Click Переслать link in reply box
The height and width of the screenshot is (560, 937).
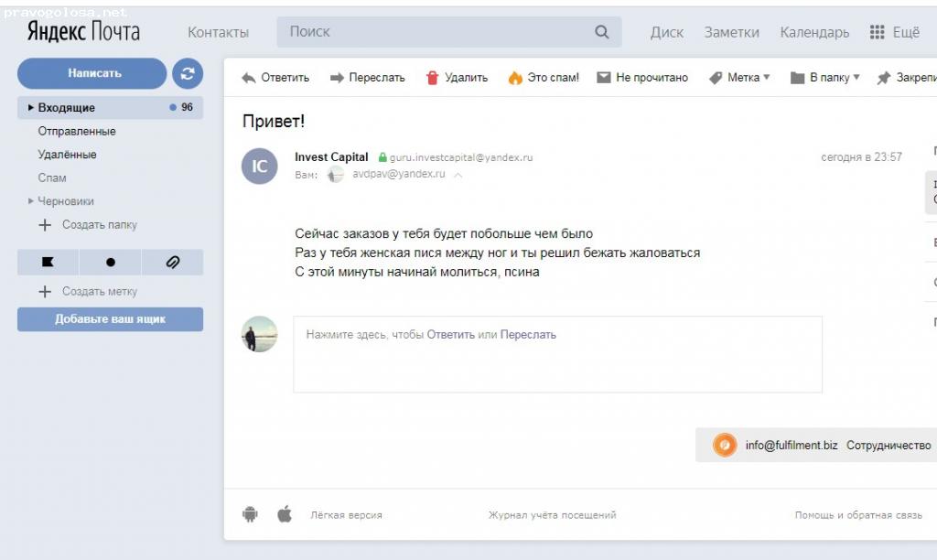click(x=528, y=335)
